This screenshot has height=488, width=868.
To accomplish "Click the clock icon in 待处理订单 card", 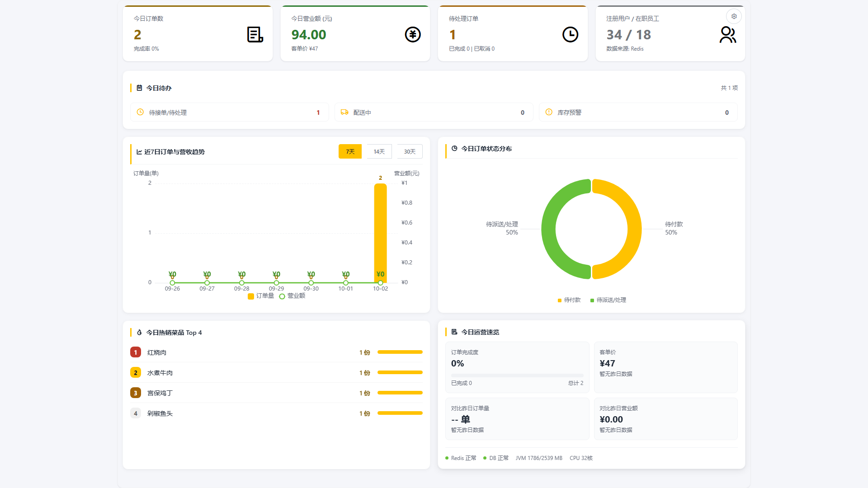I will click(570, 34).
